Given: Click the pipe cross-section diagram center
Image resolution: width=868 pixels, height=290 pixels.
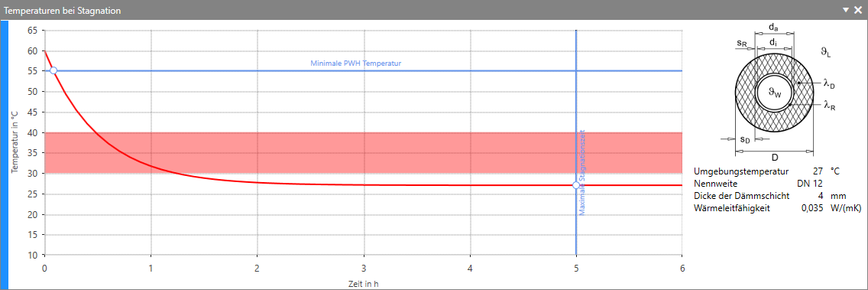Looking at the screenshot, I should click(x=775, y=92).
